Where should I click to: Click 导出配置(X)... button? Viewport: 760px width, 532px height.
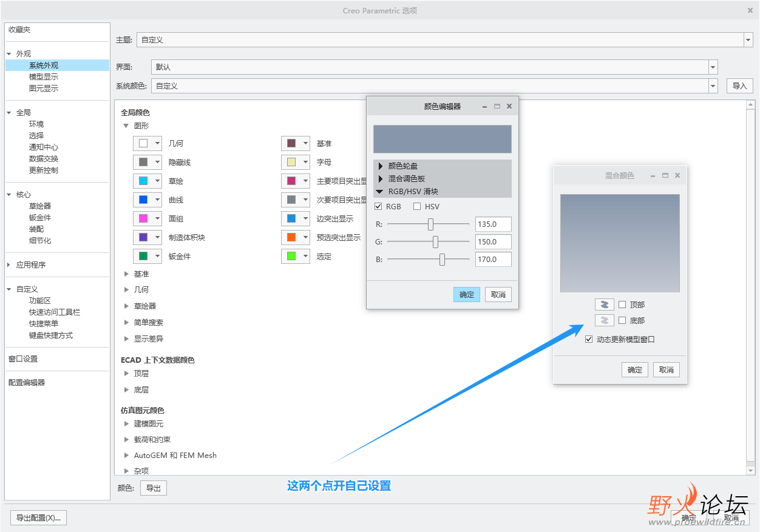pos(39,518)
